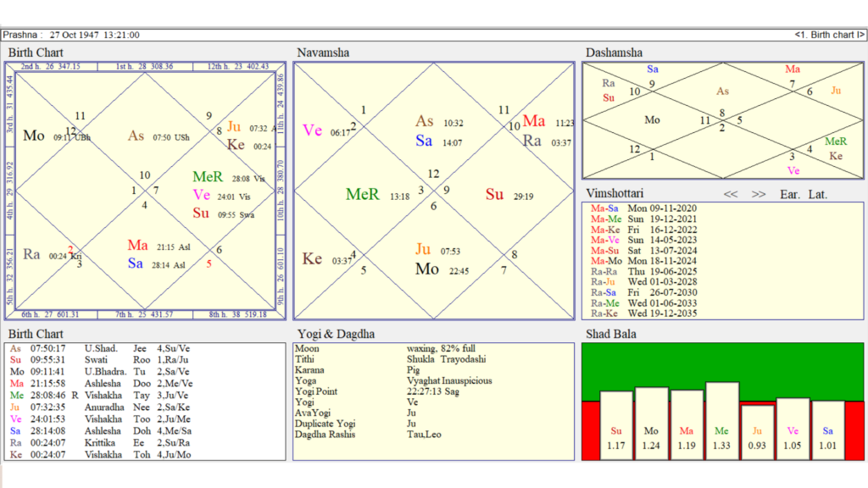Image resolution: width=868 pixels, height=488 pixels.
Task: Click the Prashna date and time header
Action: click(x=71, y=35)
